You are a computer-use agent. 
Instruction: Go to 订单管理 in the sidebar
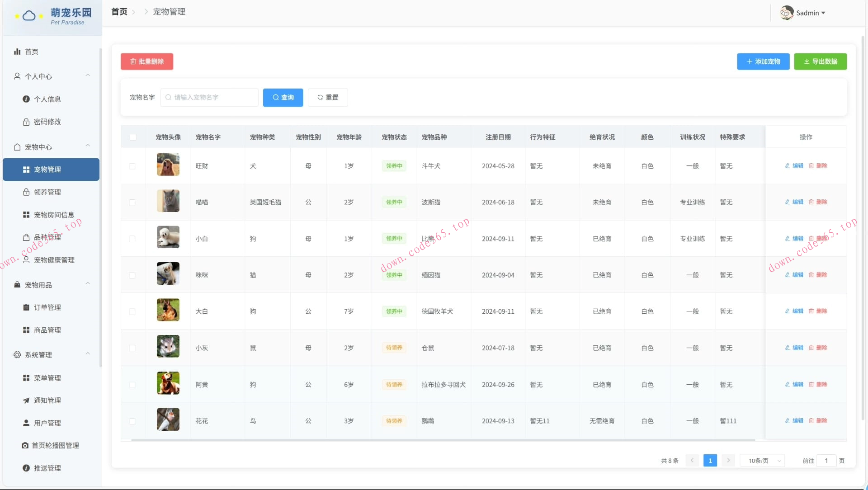[47, 307]
